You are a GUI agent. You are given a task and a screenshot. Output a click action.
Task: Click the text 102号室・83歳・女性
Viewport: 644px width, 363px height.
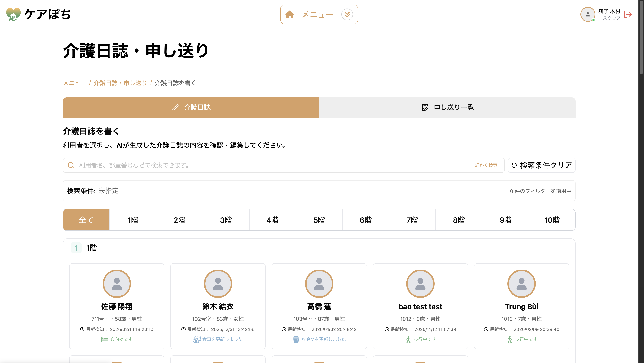(218, 319)
